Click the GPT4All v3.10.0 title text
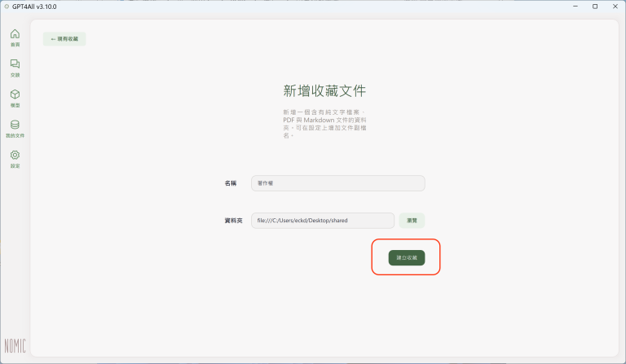Viewport: 626px width, 364px height. point(35,6)
